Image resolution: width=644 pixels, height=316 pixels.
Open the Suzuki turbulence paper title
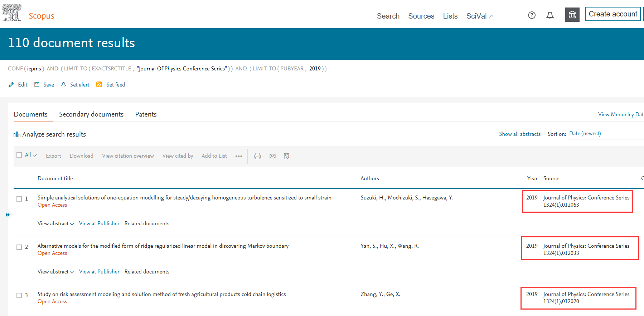[184, 198]
